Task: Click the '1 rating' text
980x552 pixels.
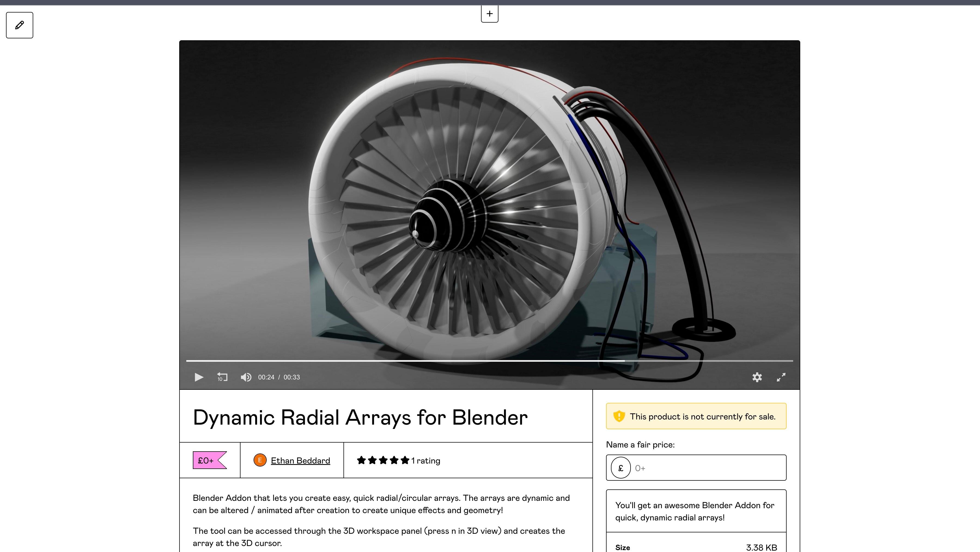Action: [x=426, y=460]
